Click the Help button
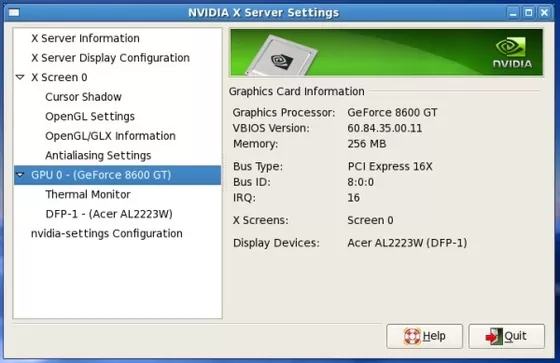This screenshot has height=363, width=560. tap(424, 336)
